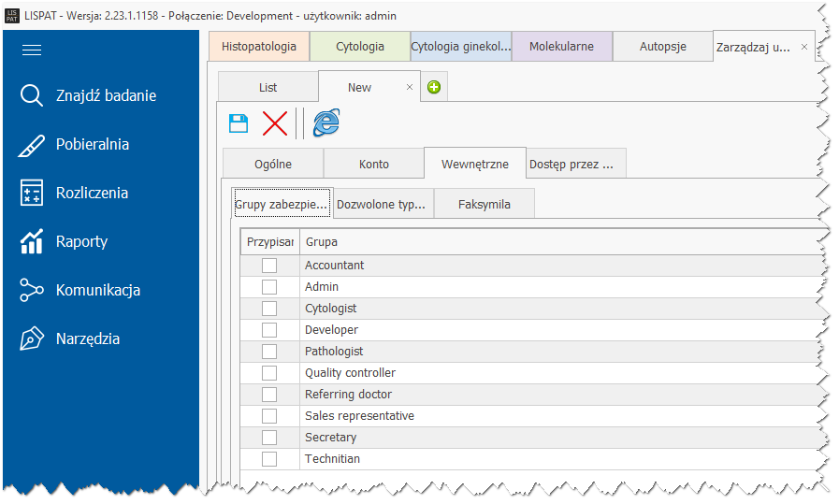
Task: Switch to the Cytologia tab
Action: click(360, 46)
